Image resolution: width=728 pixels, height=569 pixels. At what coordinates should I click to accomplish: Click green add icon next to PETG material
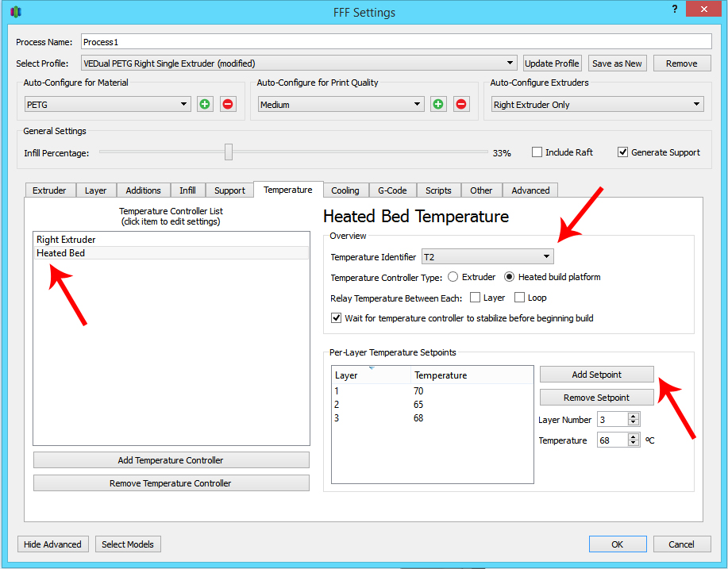tap(205, 104)
